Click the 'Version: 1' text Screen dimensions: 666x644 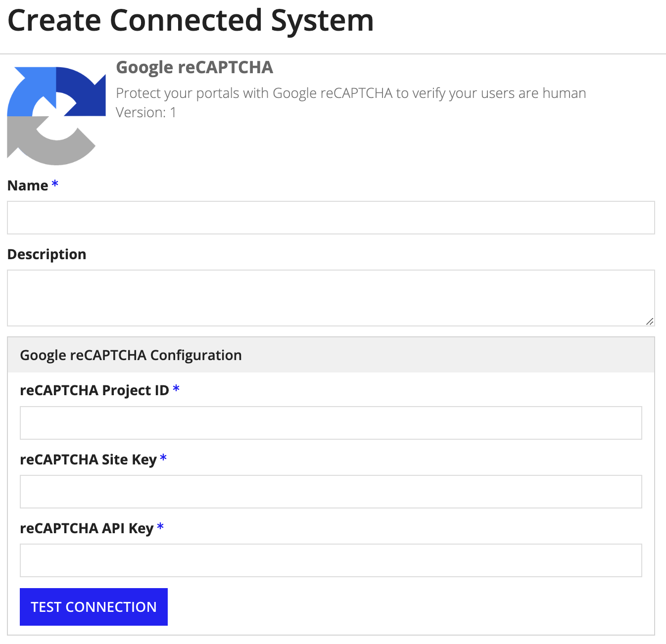(146, 113)
